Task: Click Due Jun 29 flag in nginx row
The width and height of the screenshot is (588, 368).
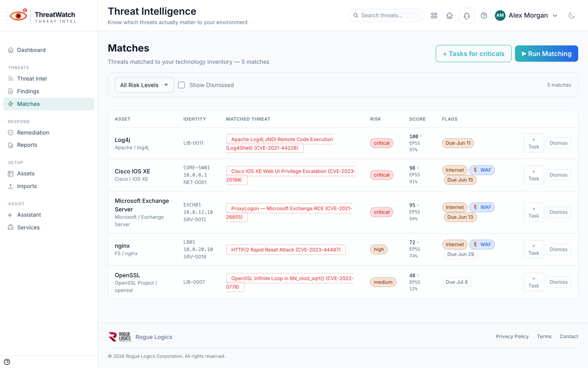Action: tap(460, 254)
